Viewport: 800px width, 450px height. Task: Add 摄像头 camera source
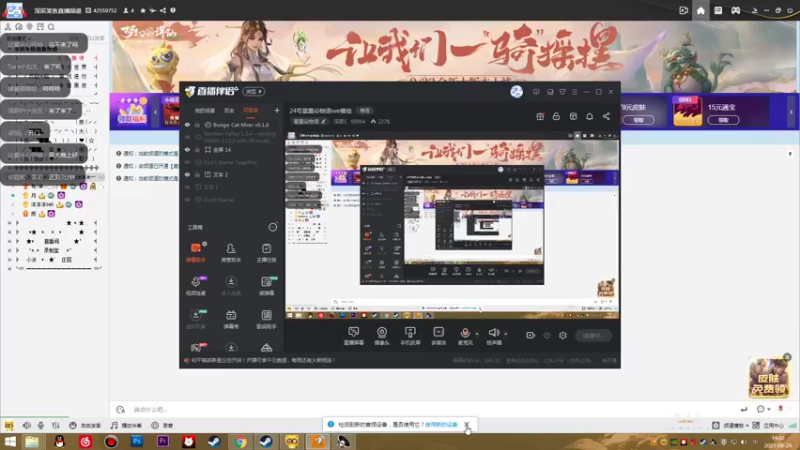tap(382, 336)
